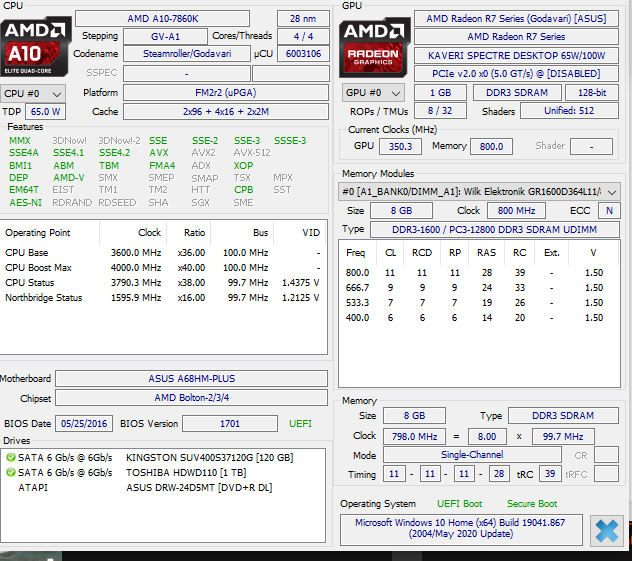Select the 800.0 frequency timing row
The height and width of the screenshot is (561, 632).
(478, 273)
